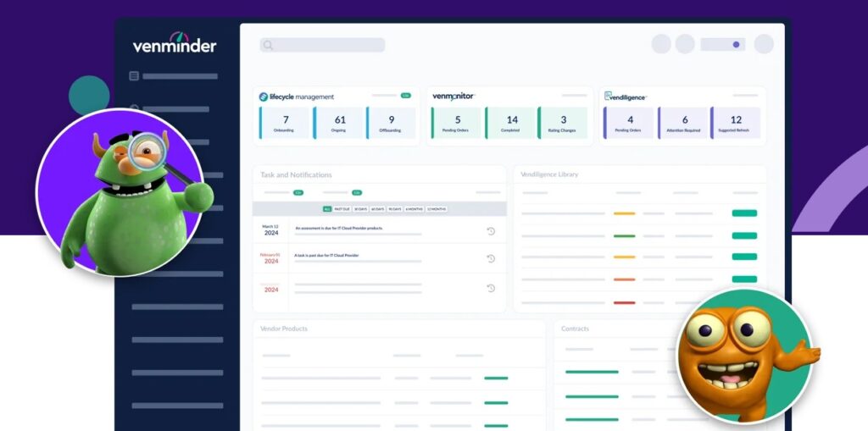Image resolution: width=868 pixels, height=431 pixels.
Task: Select the 6 MONTHS filter tab
Action: click(x=414, y=209)
